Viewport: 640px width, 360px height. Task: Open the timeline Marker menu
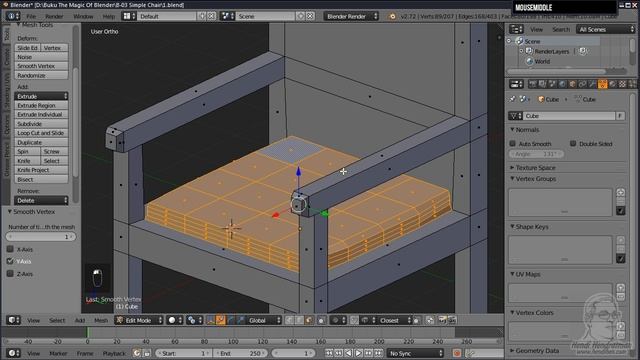click(58, 353)
